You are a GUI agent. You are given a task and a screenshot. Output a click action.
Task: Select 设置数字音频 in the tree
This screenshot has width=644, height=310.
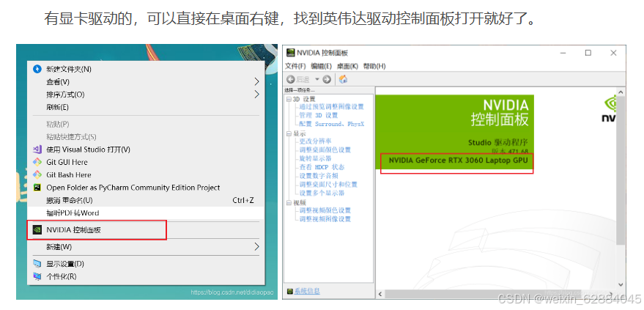pyautogui.click(x=318, y=176)
